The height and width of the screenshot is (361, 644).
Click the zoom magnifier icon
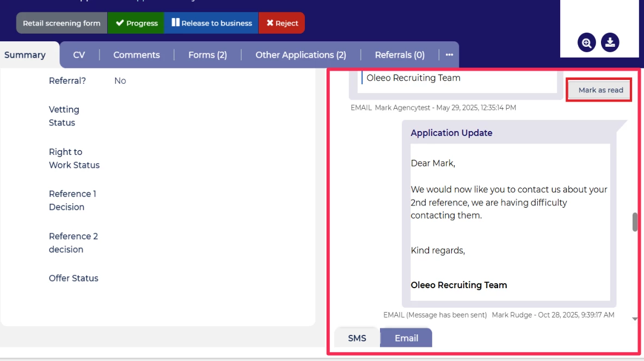(586, 42)
